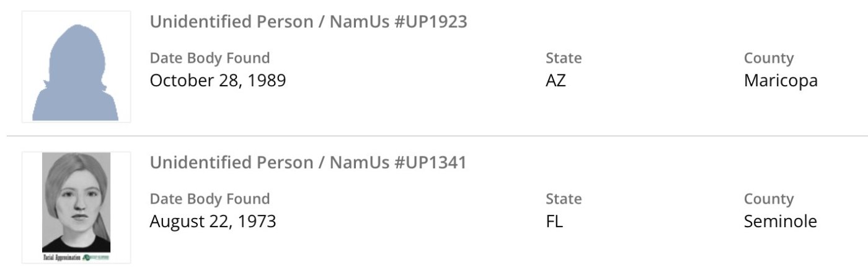This screenshot has width=868, height=267.
Task: Click State label above AZ
Action: 564,58
